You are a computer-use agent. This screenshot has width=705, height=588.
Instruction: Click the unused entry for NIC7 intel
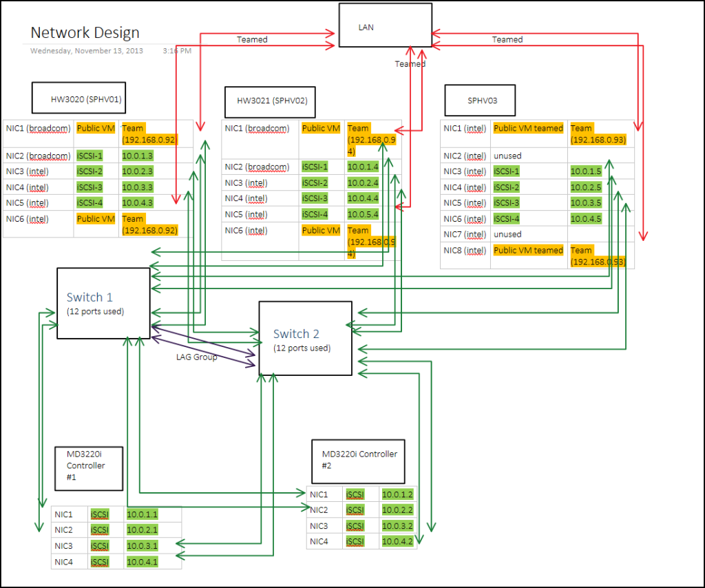pos(507,234)
